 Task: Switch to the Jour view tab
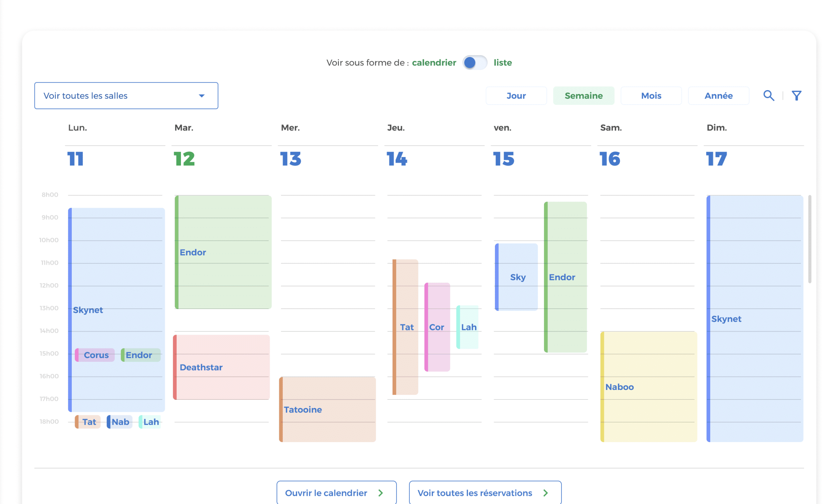(516, 96)
